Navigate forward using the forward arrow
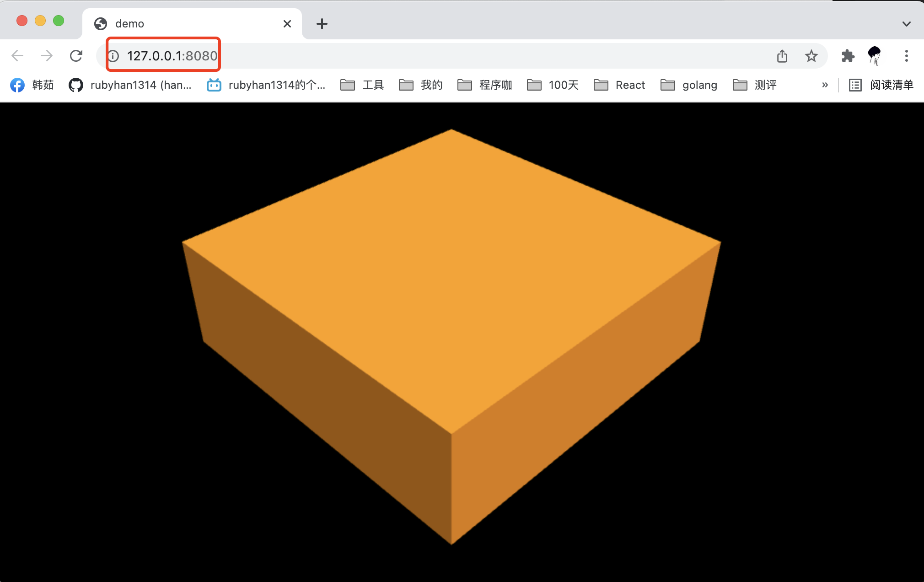The height and width of the screenshot is (582, 924). point(47,56)
